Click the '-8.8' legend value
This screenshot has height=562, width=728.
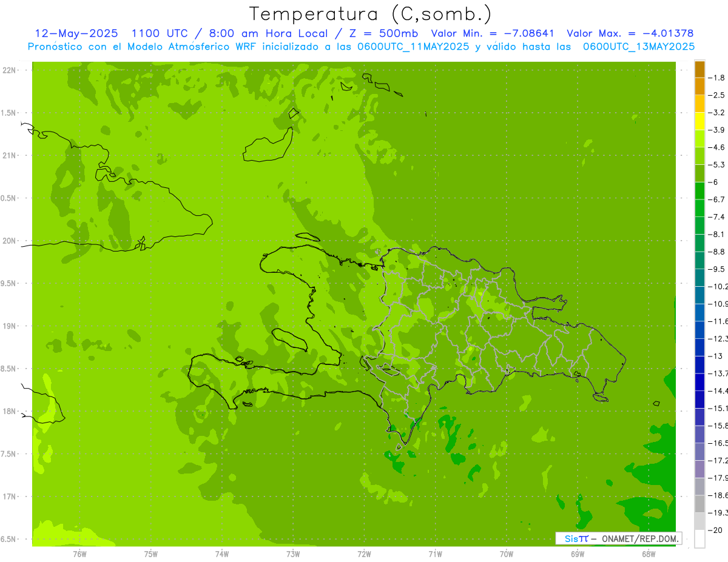pyautogui.click(x=716, y=252)
